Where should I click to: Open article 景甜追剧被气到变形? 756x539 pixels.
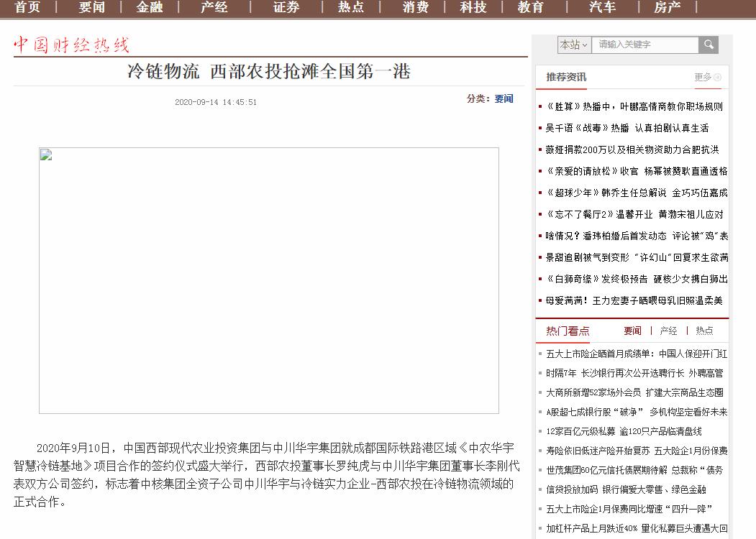click(637, 258)
